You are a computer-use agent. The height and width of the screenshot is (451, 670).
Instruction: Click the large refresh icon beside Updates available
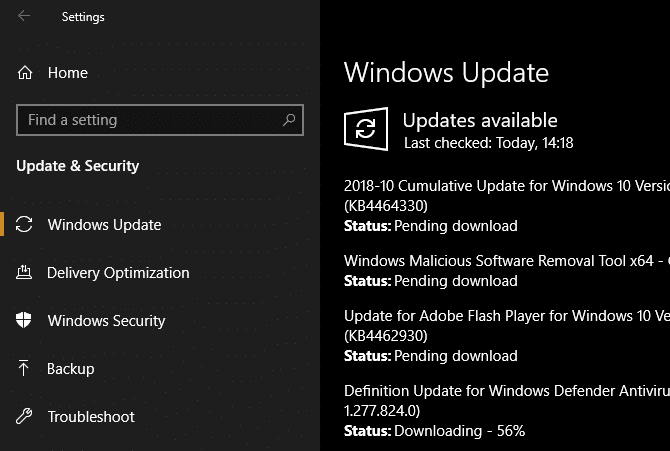pyautogui.click(x=366, y=129)
